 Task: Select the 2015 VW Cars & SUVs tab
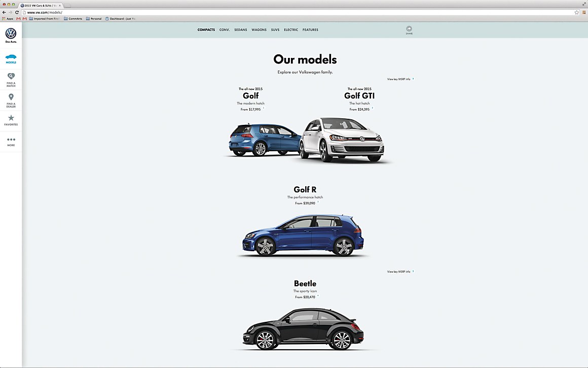point(40,6)
